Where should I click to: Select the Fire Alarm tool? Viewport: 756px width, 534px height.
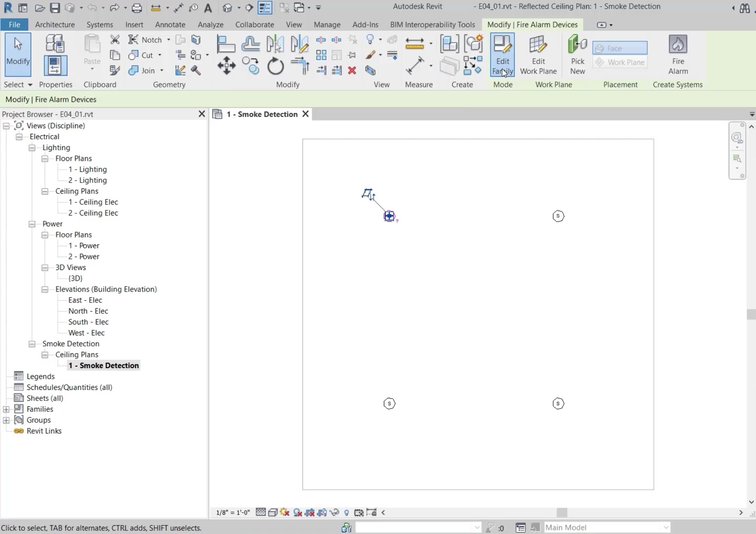pyautogui.click(x=677, y=55)
